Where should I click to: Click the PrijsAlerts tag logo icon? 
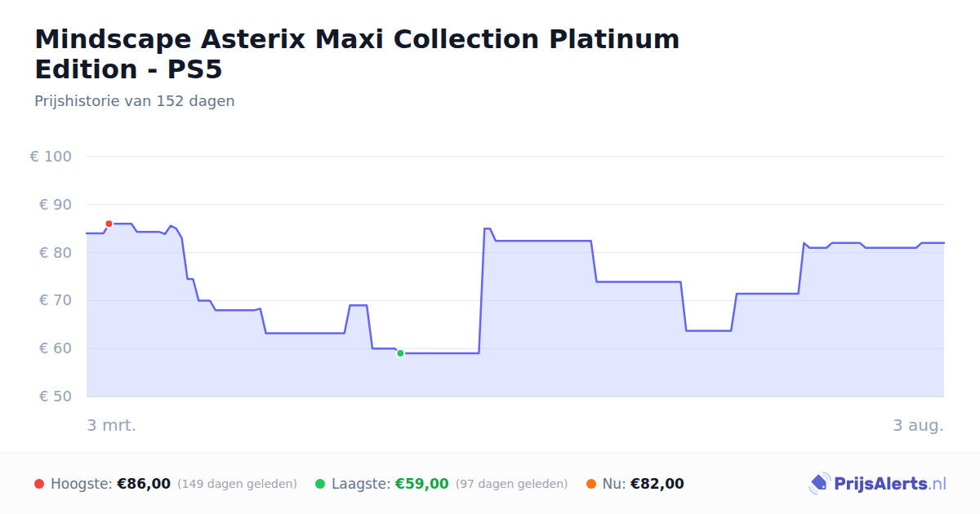point(819,484)
